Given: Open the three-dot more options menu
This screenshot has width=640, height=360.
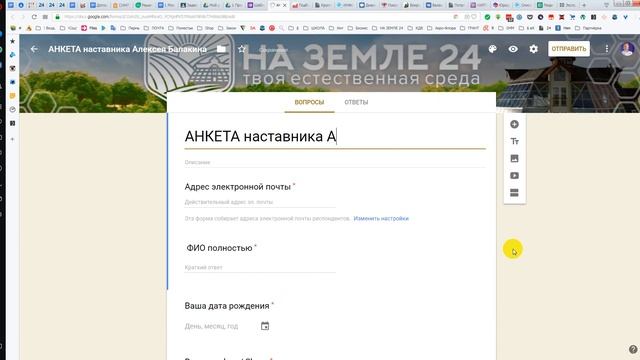Looking at the screenshot, I should 607,49.
